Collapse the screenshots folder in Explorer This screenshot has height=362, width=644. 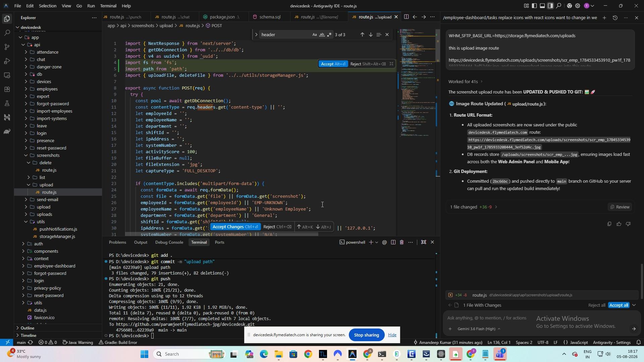point(26,156)
